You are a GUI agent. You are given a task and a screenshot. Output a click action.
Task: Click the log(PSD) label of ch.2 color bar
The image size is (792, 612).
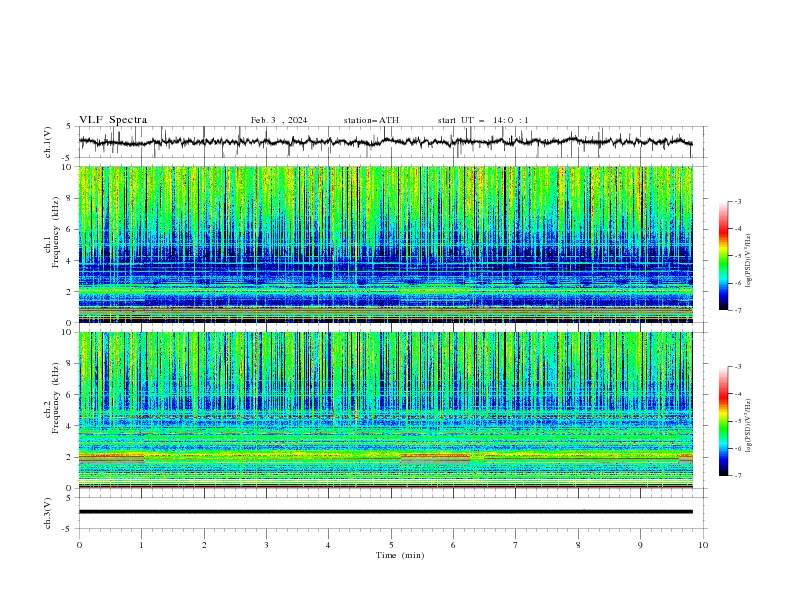click(749, 426)
